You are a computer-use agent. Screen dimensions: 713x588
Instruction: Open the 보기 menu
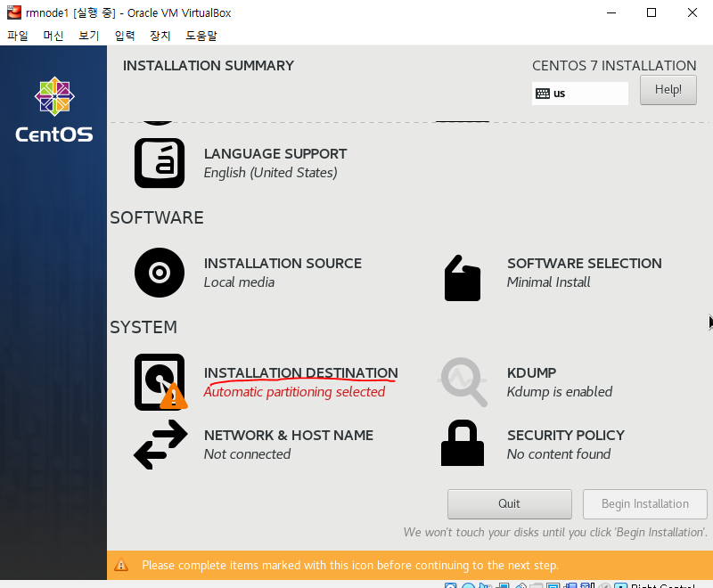click(x=88, y=36)
